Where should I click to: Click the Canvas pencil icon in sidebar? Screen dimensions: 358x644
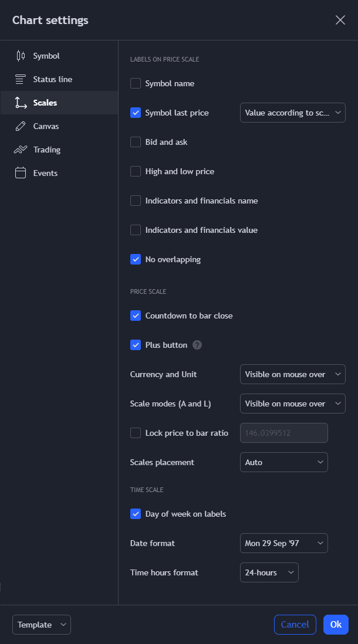coord(21,126)
